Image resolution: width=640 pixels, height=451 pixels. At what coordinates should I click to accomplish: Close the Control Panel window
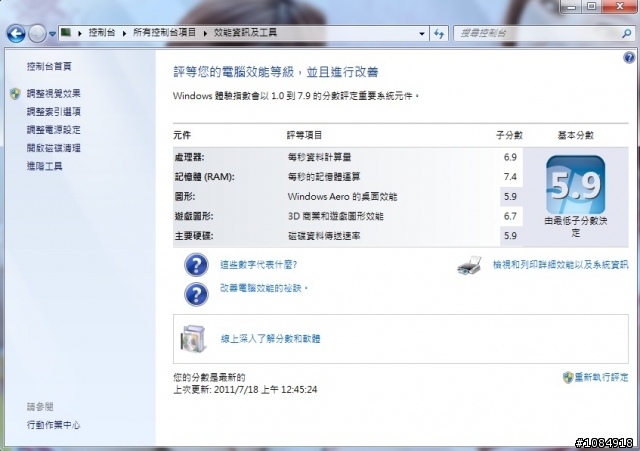(x=619, y=7)
